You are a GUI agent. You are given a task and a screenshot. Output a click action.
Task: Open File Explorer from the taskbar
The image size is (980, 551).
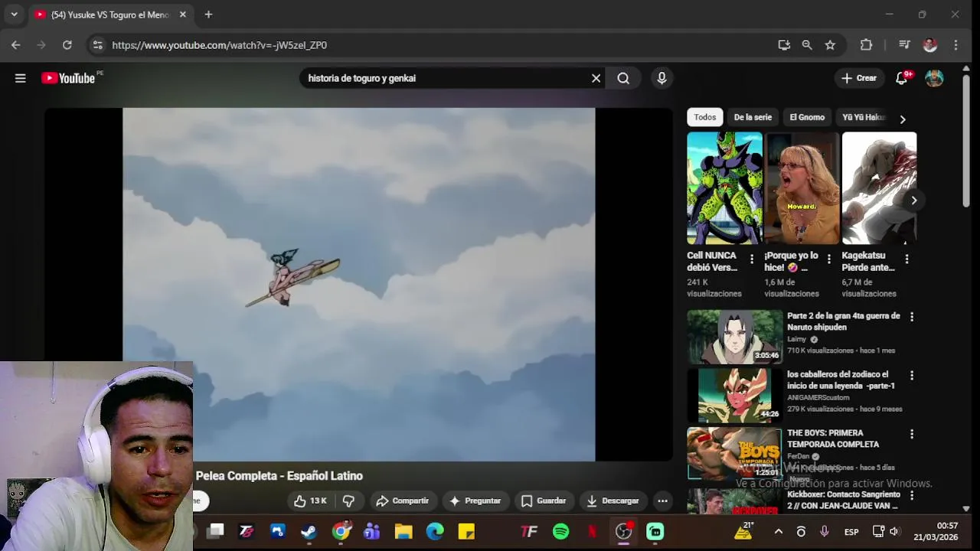[403, 532]
